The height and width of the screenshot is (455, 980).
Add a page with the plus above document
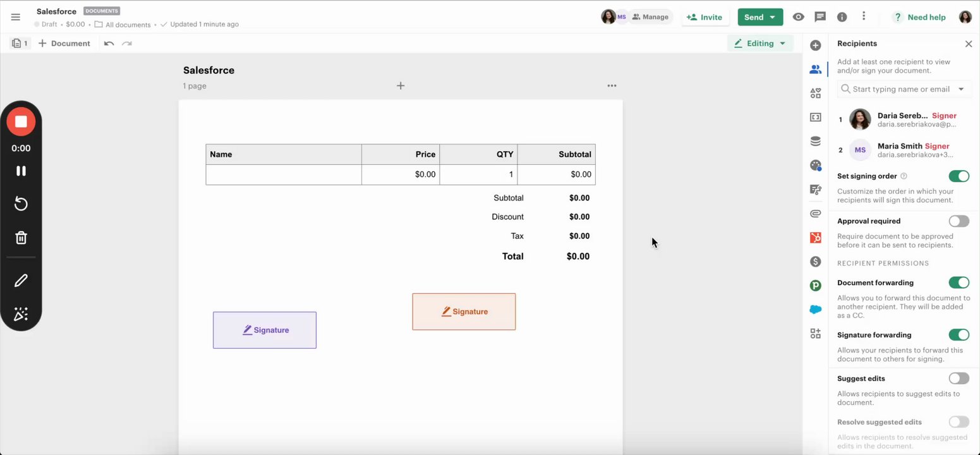coord(401,86)
